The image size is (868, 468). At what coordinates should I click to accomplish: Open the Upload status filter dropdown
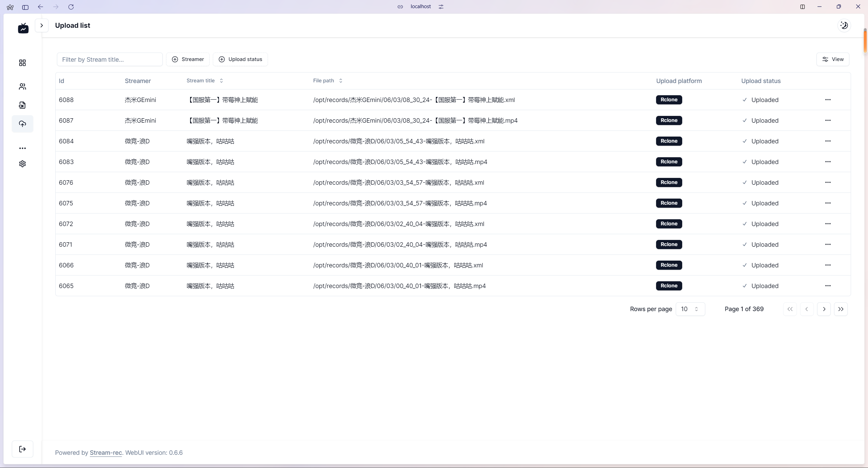pyautogui.click(x=240, y=59)
